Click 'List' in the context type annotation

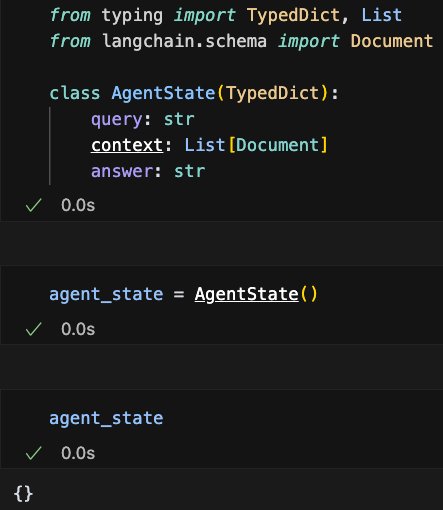click(205, 145)
